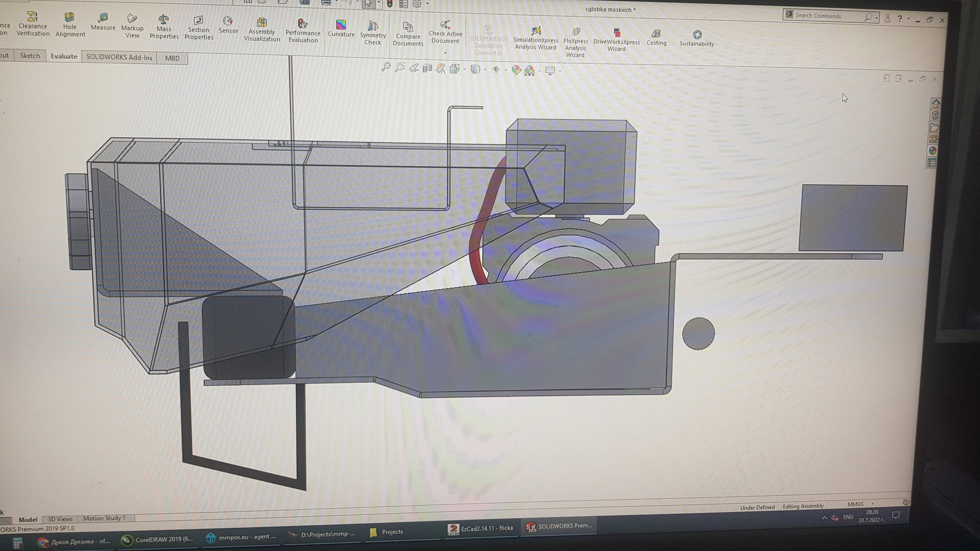Screen dimensions: 980x551
Task: Click the Section Properties icon
Action: coord(198,21)
